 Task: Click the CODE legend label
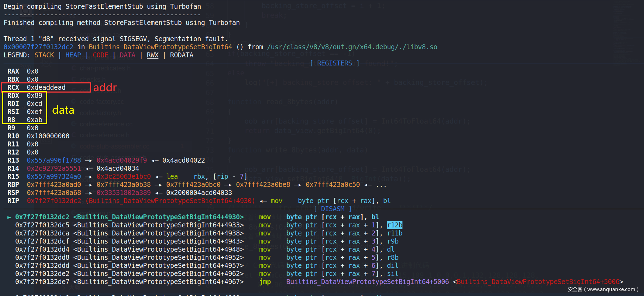[x=100, y=55]
